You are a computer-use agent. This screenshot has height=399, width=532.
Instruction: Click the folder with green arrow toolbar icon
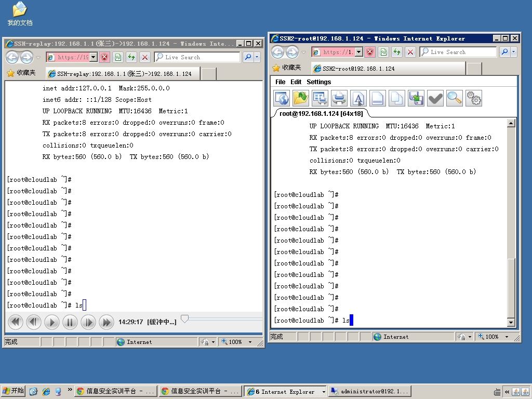pyautogui.click(x=301, y=98)
